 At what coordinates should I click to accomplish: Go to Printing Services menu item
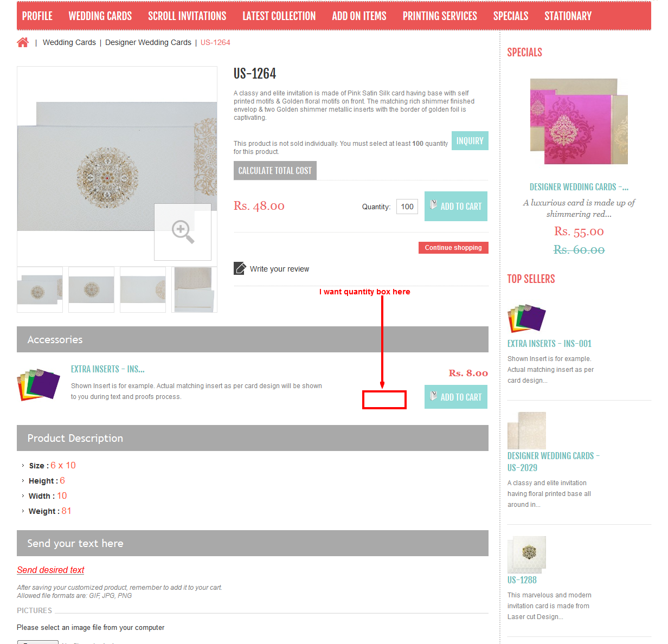coord(440,16)
